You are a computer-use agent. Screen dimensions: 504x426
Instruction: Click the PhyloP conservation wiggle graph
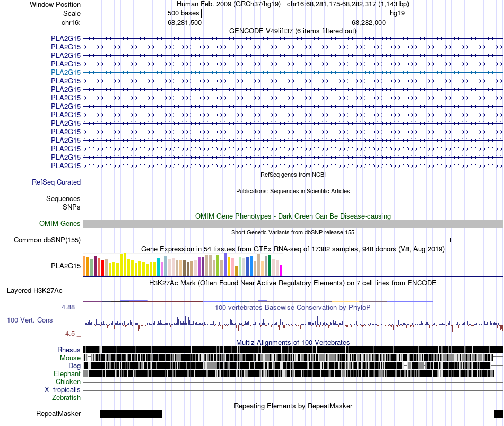click(293, 324)
